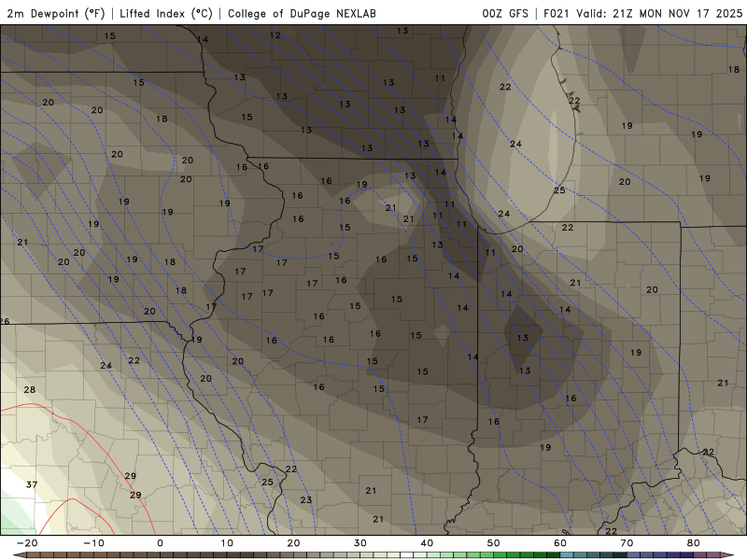This screenshot has width=747, height=560.
Task: Click the "College of DuPage NEXLAB" text
Action: [302, 13]
